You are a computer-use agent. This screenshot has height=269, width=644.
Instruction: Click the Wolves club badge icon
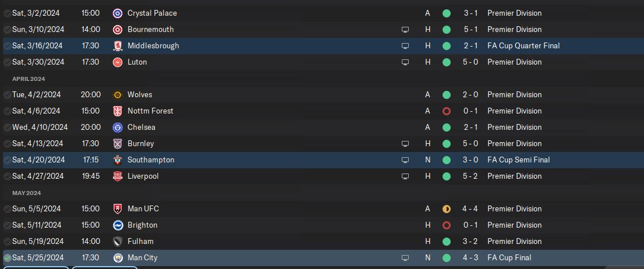point(118,95)
